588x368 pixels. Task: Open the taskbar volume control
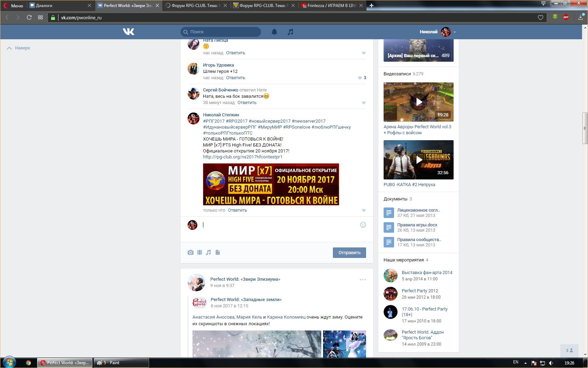coord(551,363)
